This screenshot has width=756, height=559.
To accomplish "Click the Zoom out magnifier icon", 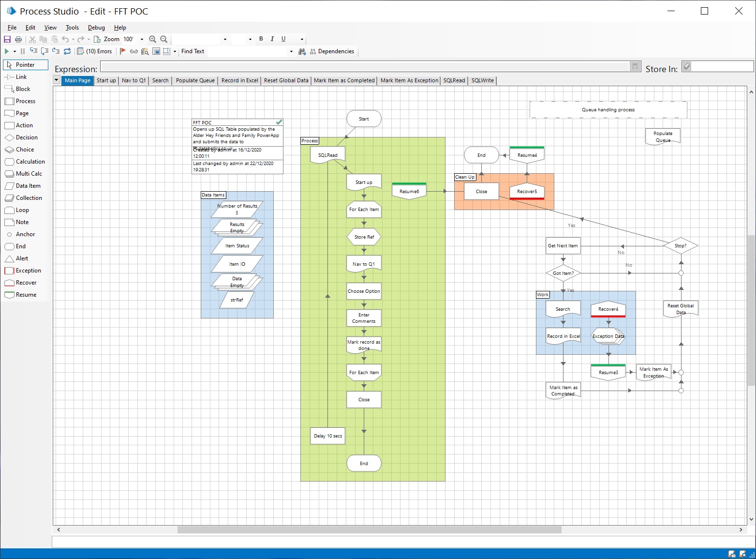I will coord(164,39).
